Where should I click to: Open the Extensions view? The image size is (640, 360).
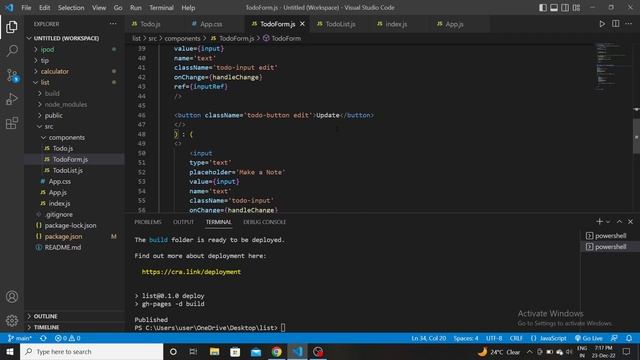(12, 123)
